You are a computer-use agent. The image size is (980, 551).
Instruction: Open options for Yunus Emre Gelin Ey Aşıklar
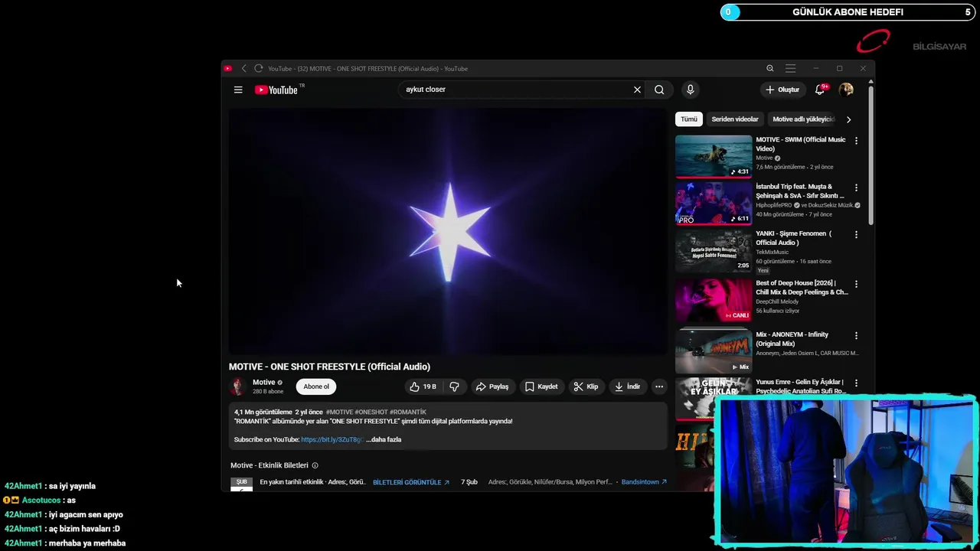point(856,383)
